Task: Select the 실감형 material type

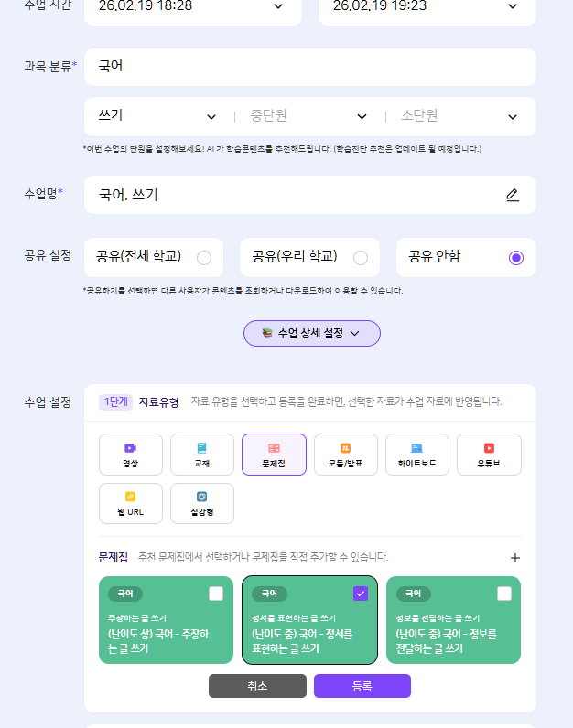Action: pyautogui.click(x=202, y=503)
